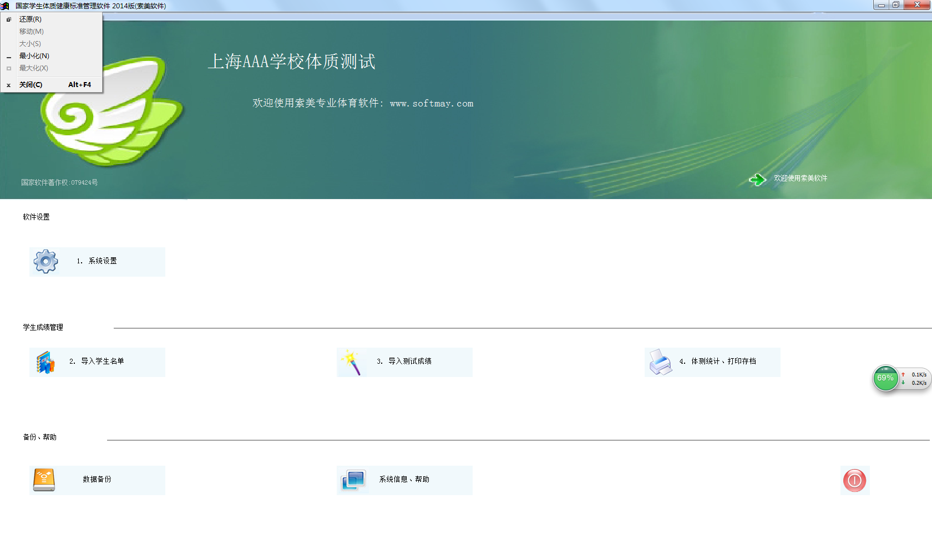
Task: Open 3. 导入测试成绩
Action: point(404,362)
